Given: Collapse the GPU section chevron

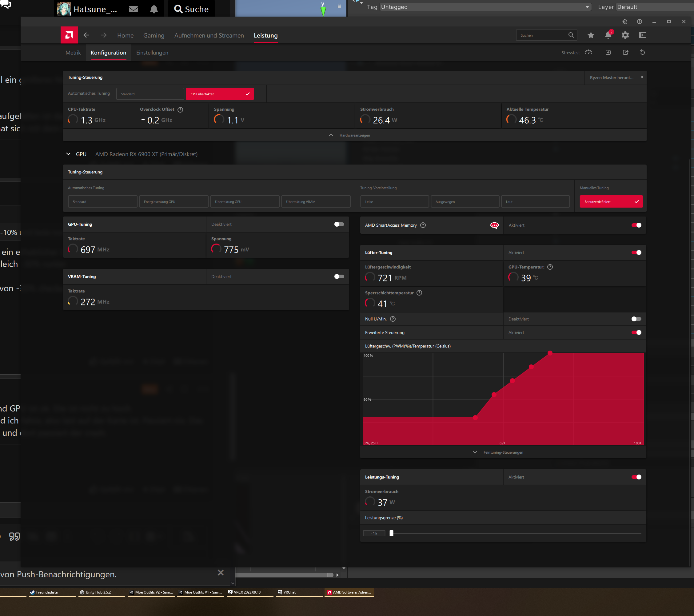Looking at the screenshot, I should [x=68, y=154].
